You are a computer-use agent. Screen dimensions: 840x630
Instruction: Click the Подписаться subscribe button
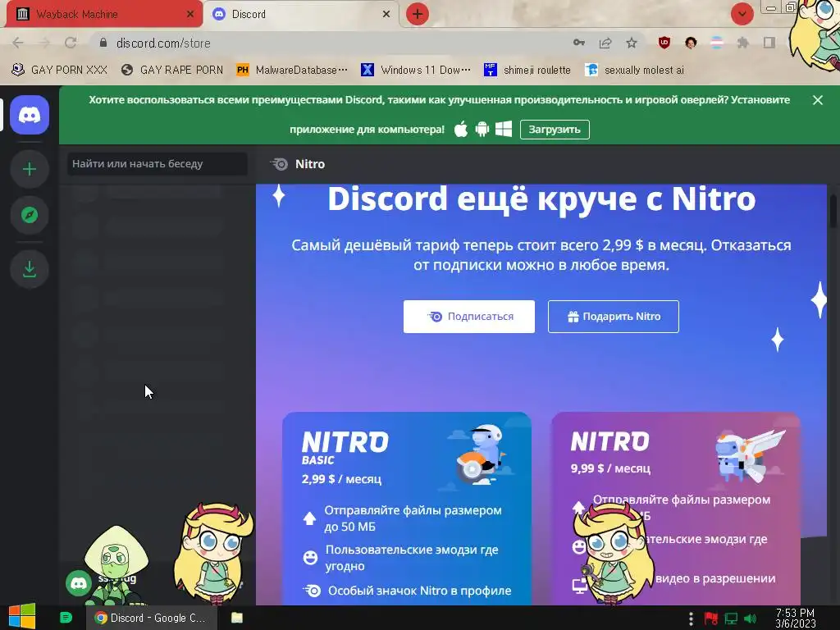pos(468,317)
